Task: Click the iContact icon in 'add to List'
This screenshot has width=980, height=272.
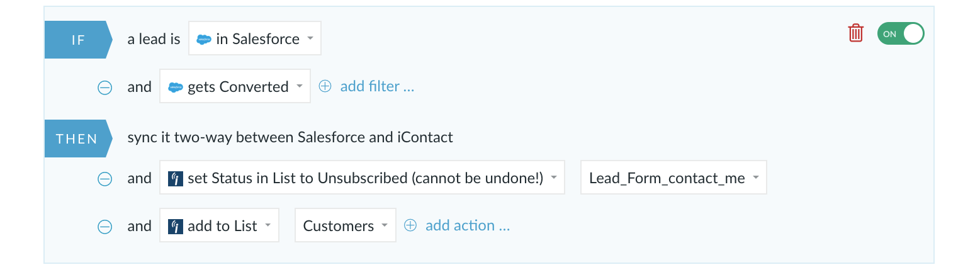Action: pyautogui.click(x=176, y=226)
